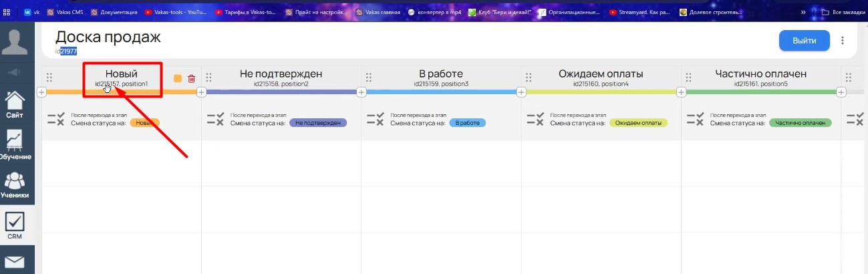This screenshot has width=868, height=274.
Task: Delete the Новый stage with trash icon
Action: pyautogui.click(x=192, y=79)
